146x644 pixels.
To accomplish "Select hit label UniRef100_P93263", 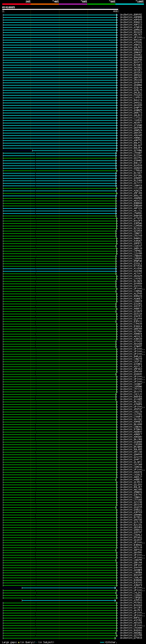I will (x=131, y=95).
